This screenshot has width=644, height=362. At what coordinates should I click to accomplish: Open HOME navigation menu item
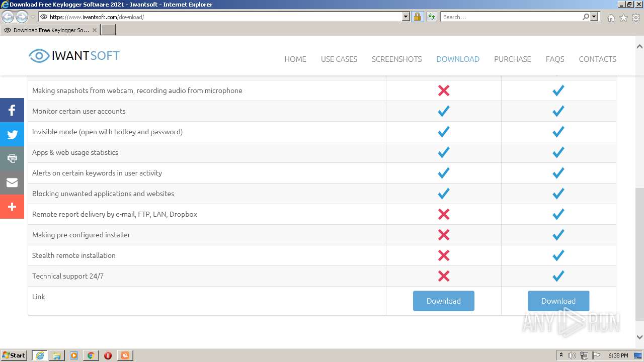tap(295, 59)
